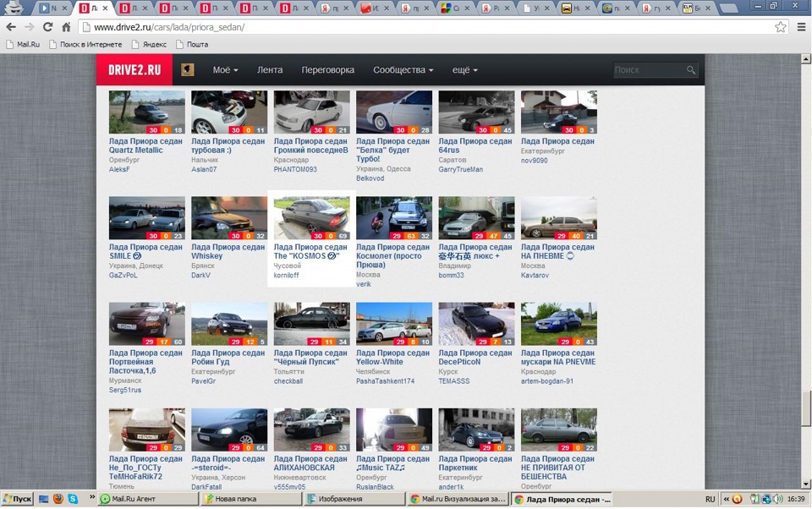Switch to Новая папка taskbar window
This screenshot has height=509, width=812.
[x=252, y=499]
